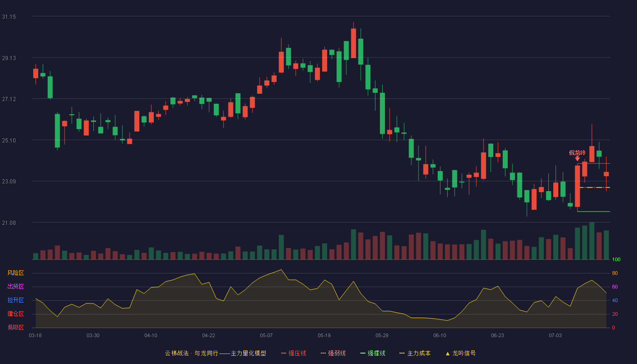Click the 06-10 date label
This screenshot has height=364, width=637.
[x=440, y=335]
